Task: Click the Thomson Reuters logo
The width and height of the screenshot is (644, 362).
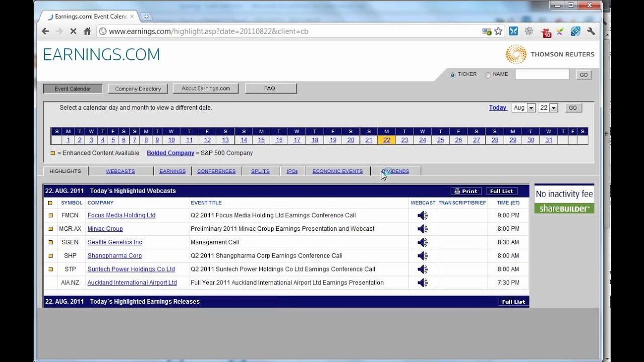Action: [x=550, y=54]
